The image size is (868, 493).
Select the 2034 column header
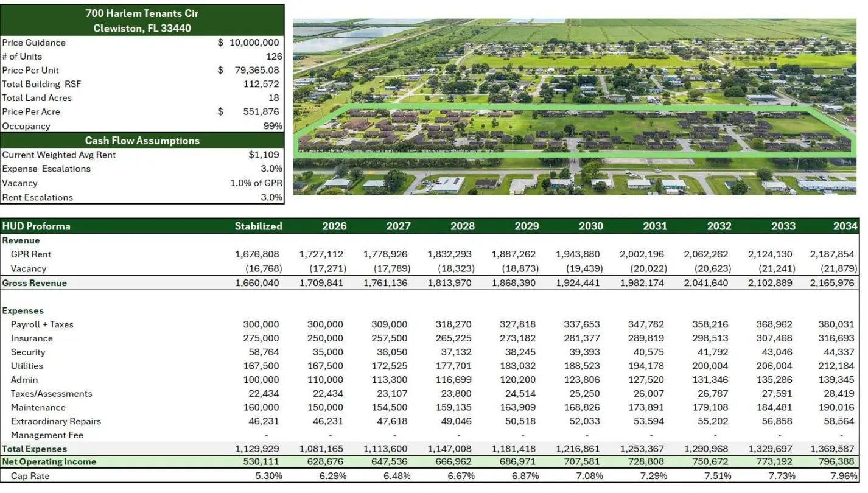845,226
